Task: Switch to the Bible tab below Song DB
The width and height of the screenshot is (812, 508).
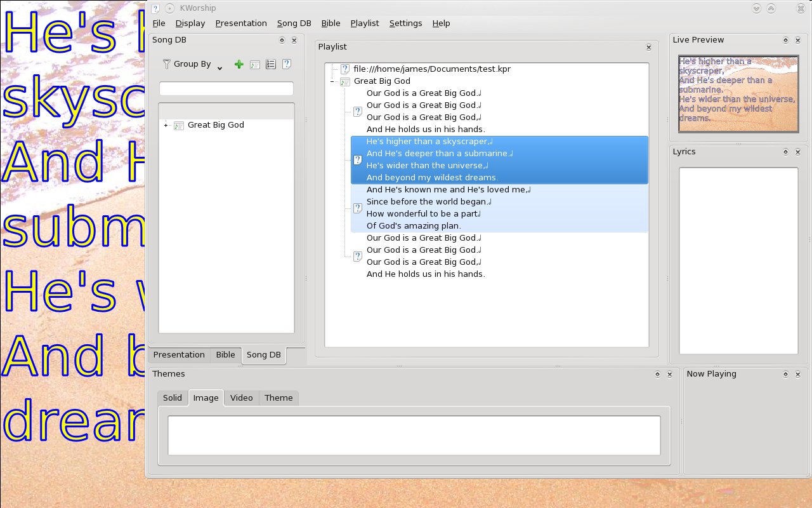Action: tap(225, 355)
